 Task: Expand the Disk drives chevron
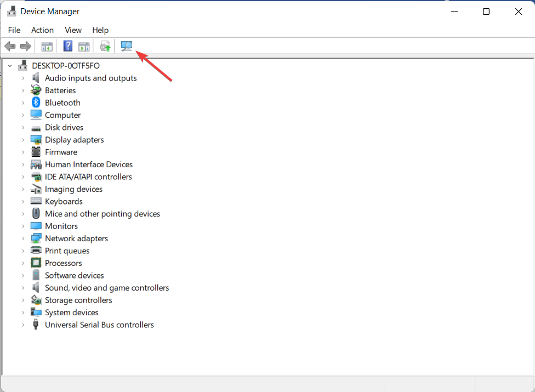(23, 128)
